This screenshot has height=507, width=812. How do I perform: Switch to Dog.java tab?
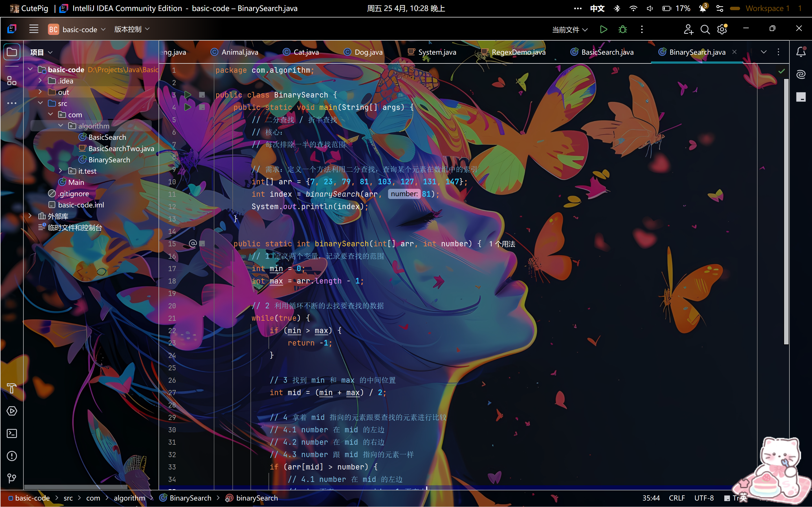(363, 52)
